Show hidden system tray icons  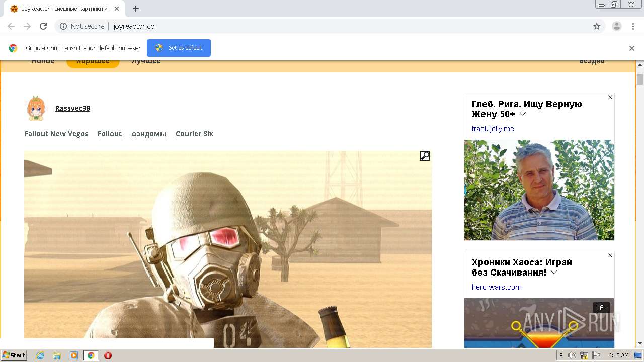point(561,355)
